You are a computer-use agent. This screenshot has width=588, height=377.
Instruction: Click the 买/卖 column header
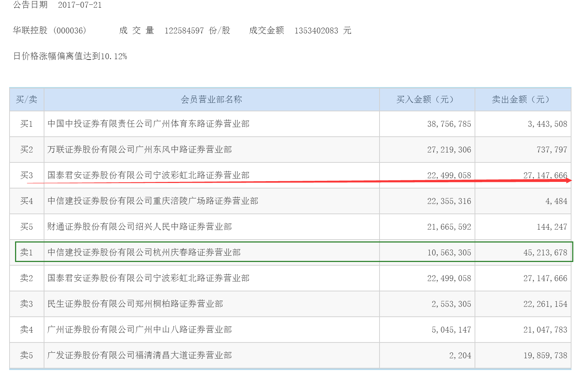pyautogui.click(x=26, y=100)
